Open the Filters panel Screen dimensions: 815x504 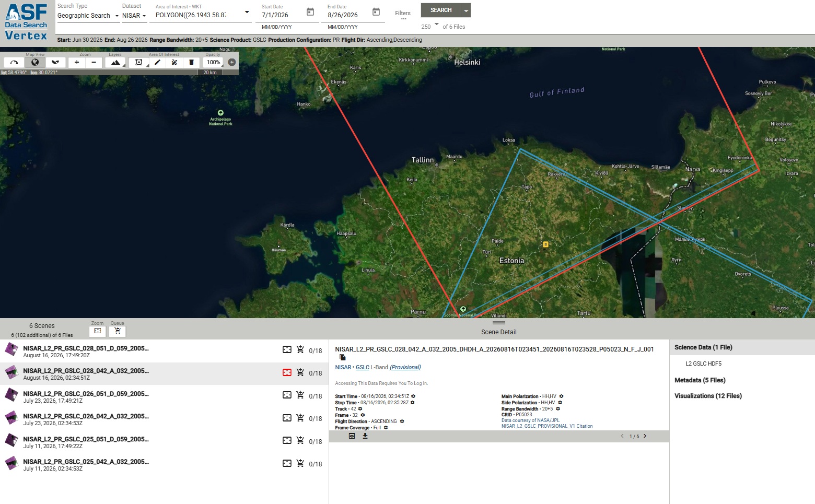403,15
